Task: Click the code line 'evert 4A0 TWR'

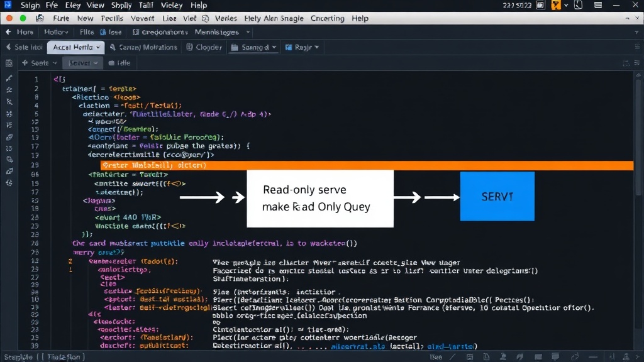Action: tap(128, 217)
